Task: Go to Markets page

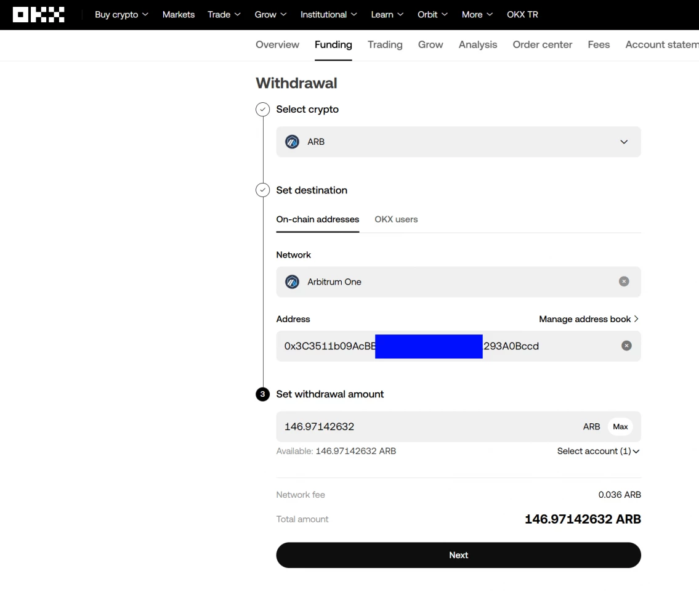Action: 179,14
